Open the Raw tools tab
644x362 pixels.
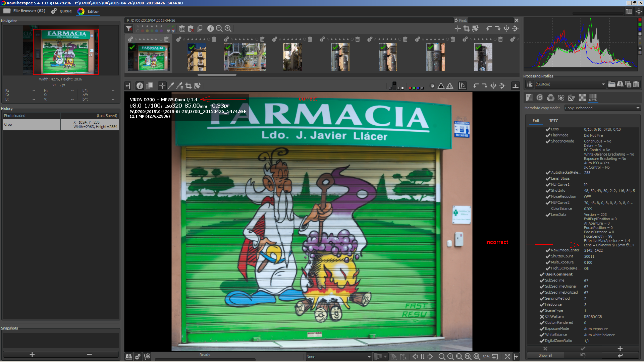click(582, 98)
